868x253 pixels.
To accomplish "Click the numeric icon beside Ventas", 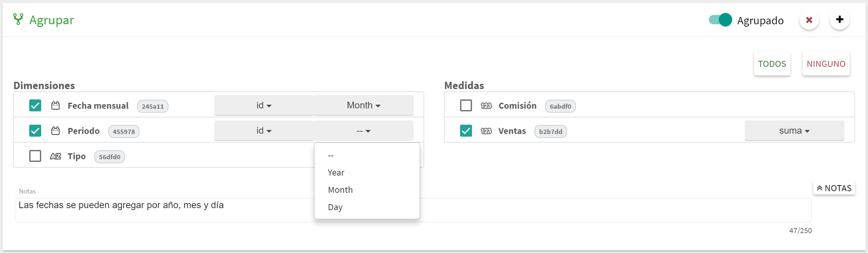I will tap(486, 131).
